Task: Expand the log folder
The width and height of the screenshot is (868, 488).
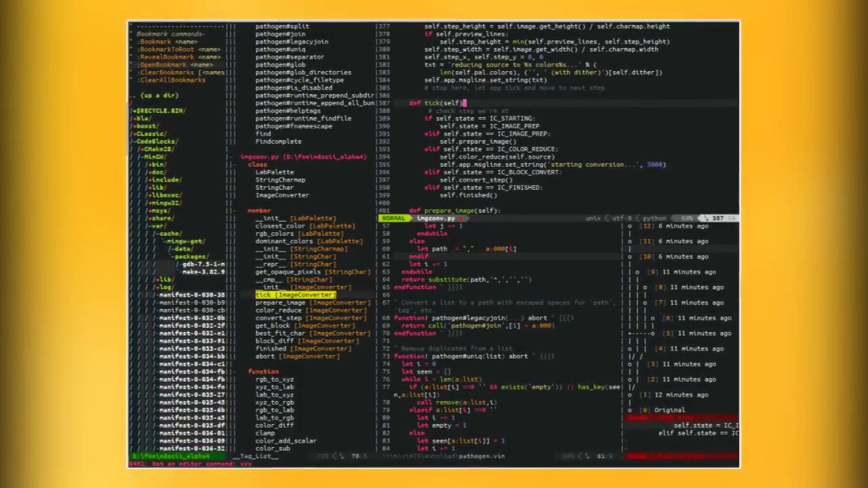Action: pyautogui.click(x=163, y=287)
